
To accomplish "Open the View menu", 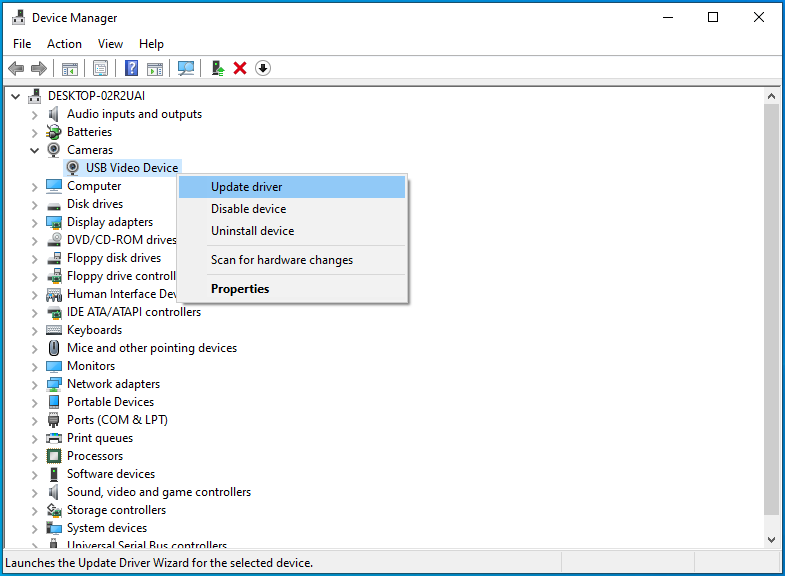I will pyautogui.click(x=110, y=44).
